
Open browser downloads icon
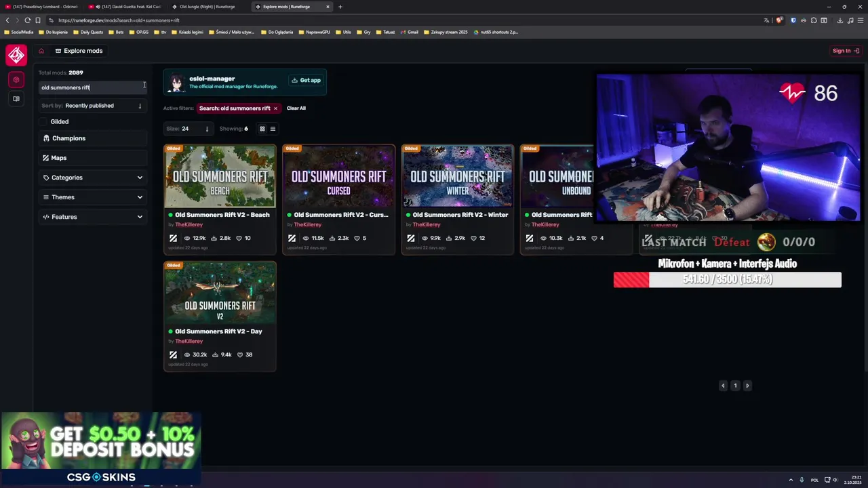coord(840,20)
